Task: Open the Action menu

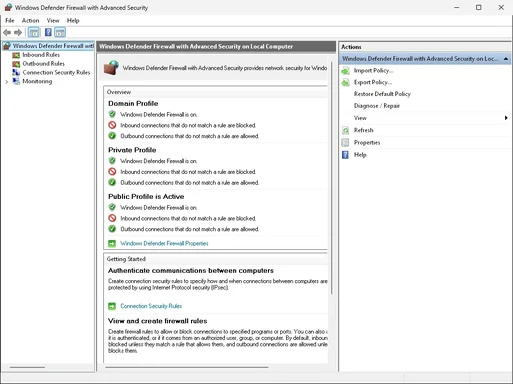Action: [30, 20]
